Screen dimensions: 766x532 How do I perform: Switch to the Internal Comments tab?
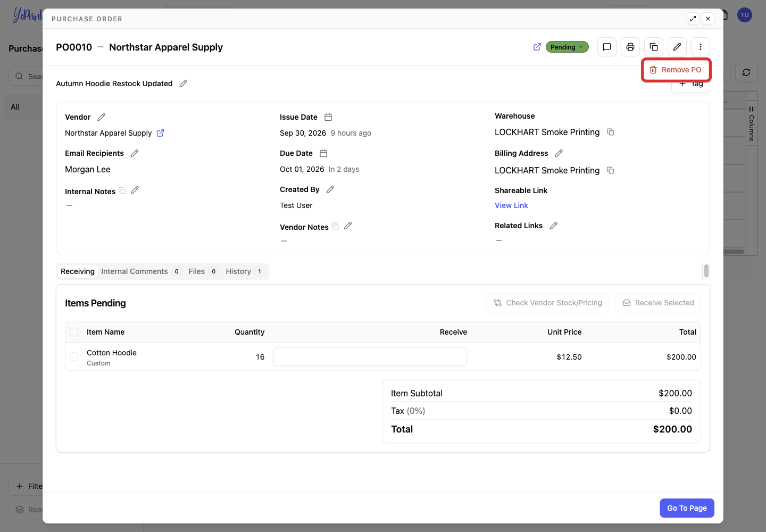point(141,271)
